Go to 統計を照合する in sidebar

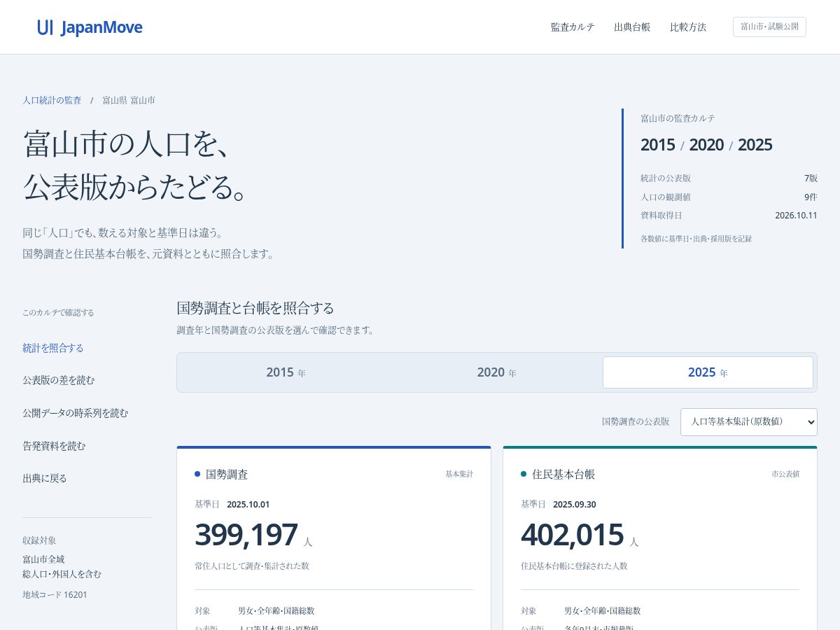tap(53, 348)
